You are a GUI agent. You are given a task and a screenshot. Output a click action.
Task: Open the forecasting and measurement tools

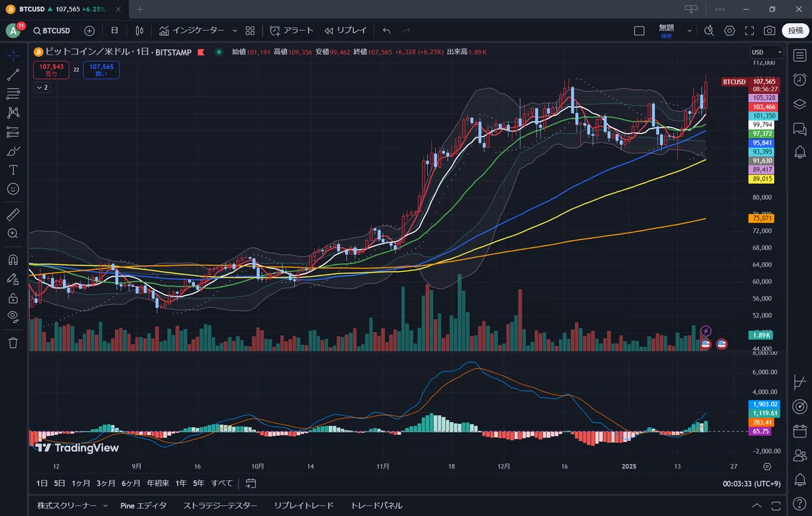[13, 132]
